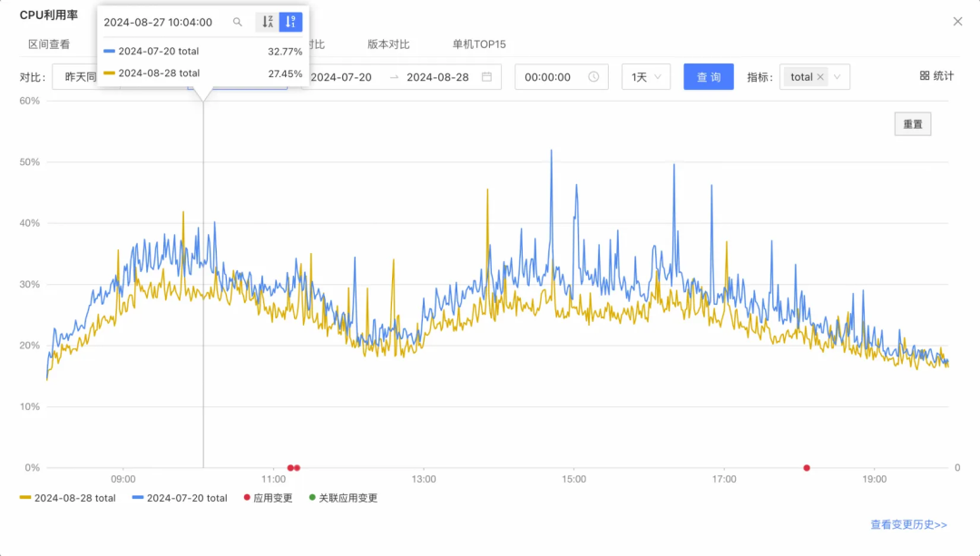Select the red 应用变更 marker near 18:00
The image size is (980, 556).
(x=807, y=468)
